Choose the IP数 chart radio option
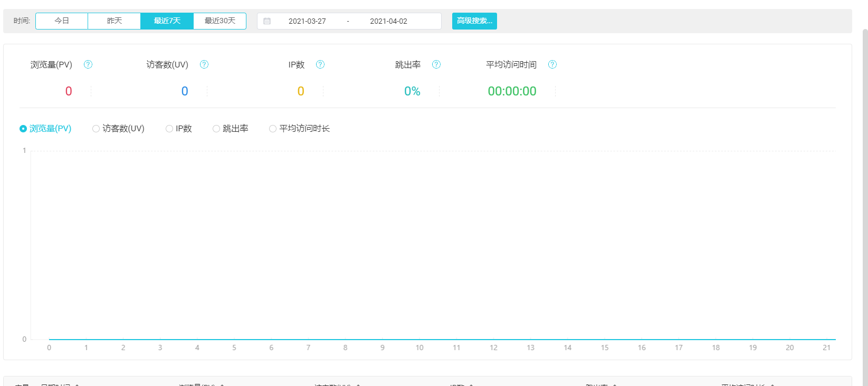Image resolution: width=868 pixels, height=386 pixels. [x=169, y=129]
